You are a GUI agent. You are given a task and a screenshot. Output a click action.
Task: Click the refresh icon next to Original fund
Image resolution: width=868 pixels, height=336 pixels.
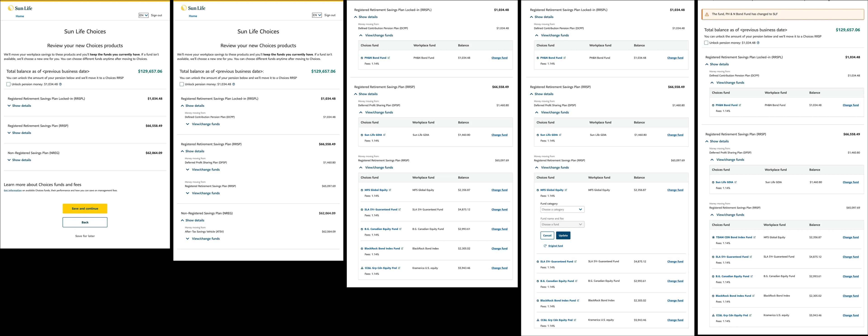[545, 245]
